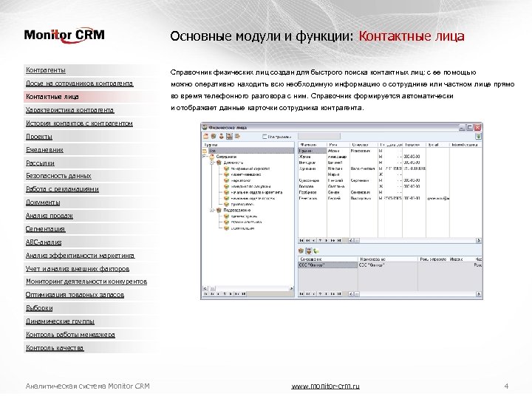
Task: Collapse the Подразделение tree branch
Action: [x=212, y=211]
